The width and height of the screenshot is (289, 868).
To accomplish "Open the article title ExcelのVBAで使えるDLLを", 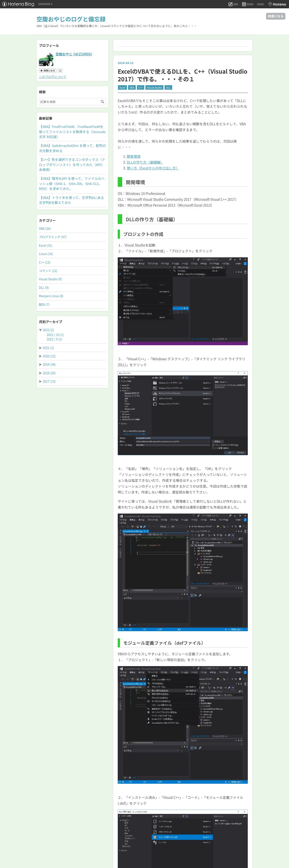I will point(182,75).
